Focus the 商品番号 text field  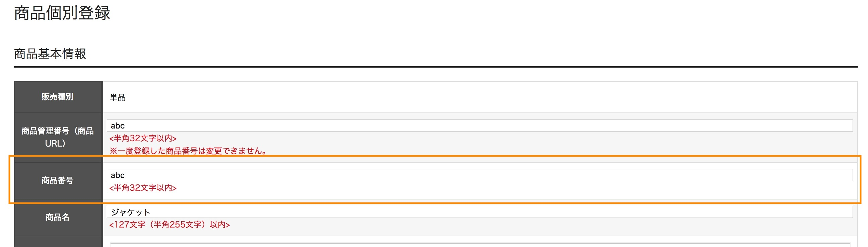pyautogui.click(x=480, y=175)
